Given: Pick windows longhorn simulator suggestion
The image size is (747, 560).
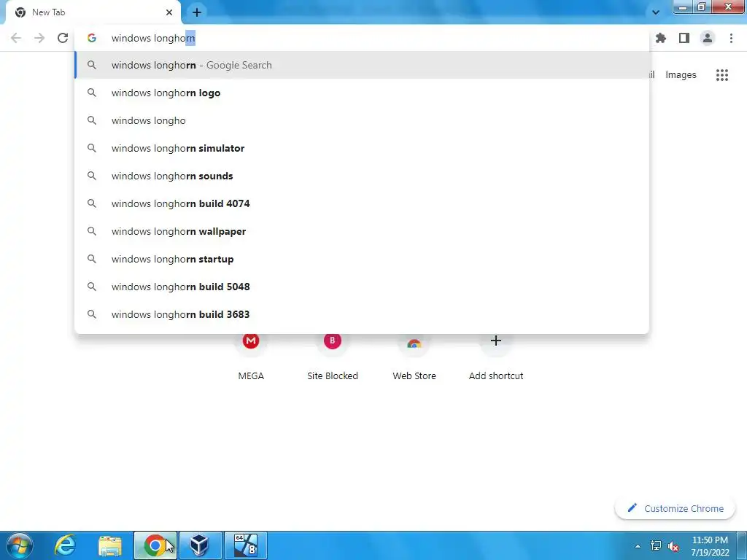Looking at the screenshot, I should click(x=362, y=148).
